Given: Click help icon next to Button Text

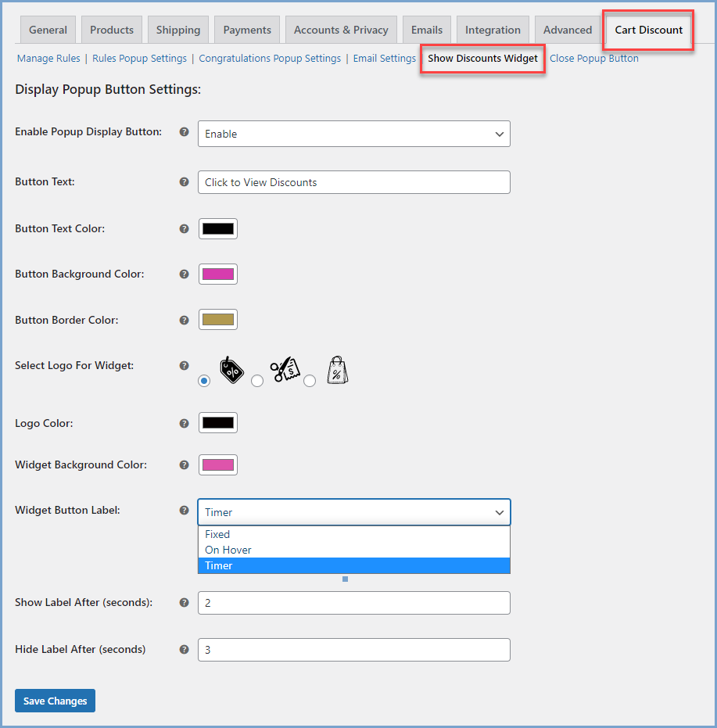Looking at the screenshot, I should coord(185,182).
